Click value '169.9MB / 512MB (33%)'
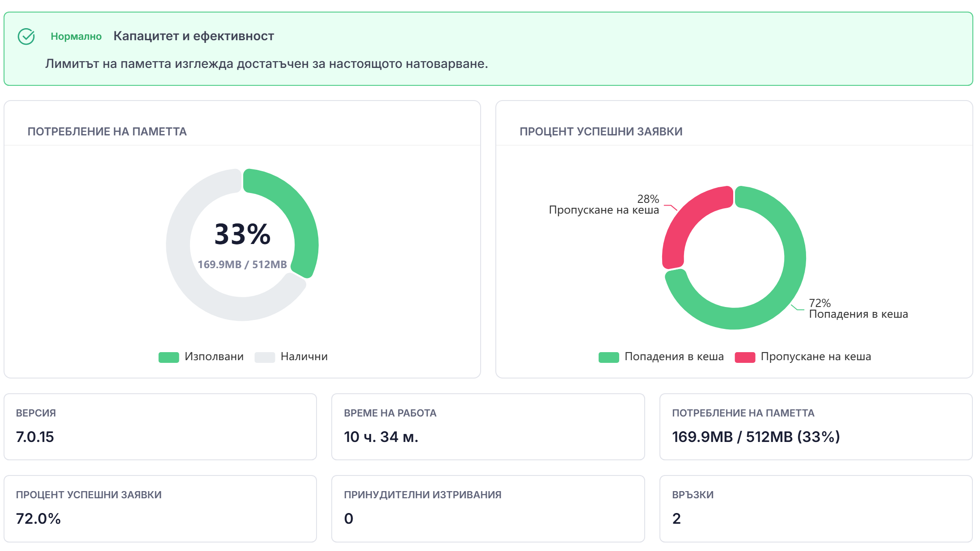The height and width of the screenshot is (551, 980). tap(756, 437)
